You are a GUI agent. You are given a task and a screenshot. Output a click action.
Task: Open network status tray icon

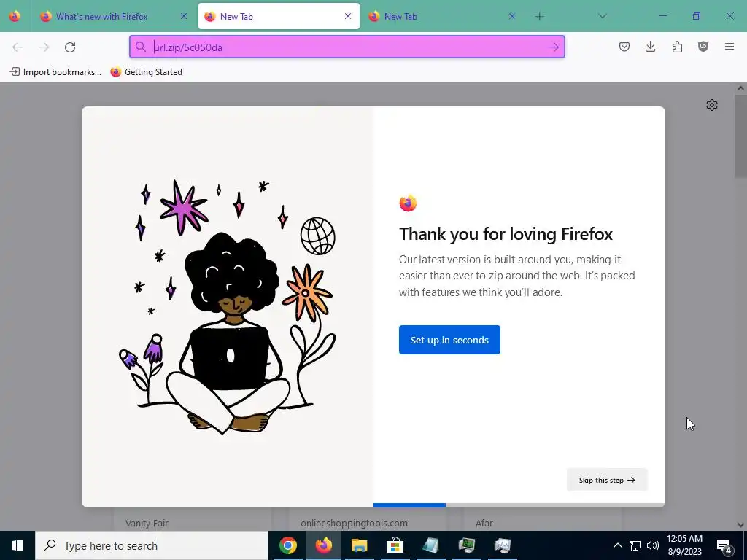(x=635, y=545)
